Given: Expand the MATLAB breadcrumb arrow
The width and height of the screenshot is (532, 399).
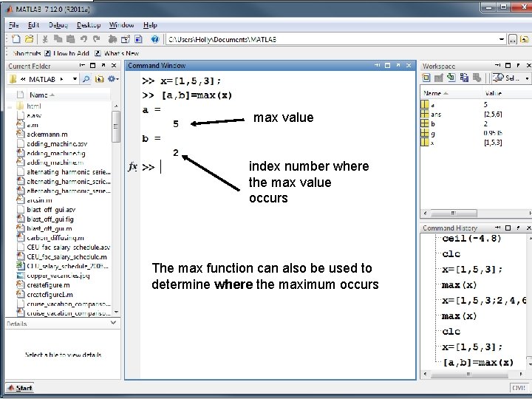Looking at the screenshot, I should point(61,79).
